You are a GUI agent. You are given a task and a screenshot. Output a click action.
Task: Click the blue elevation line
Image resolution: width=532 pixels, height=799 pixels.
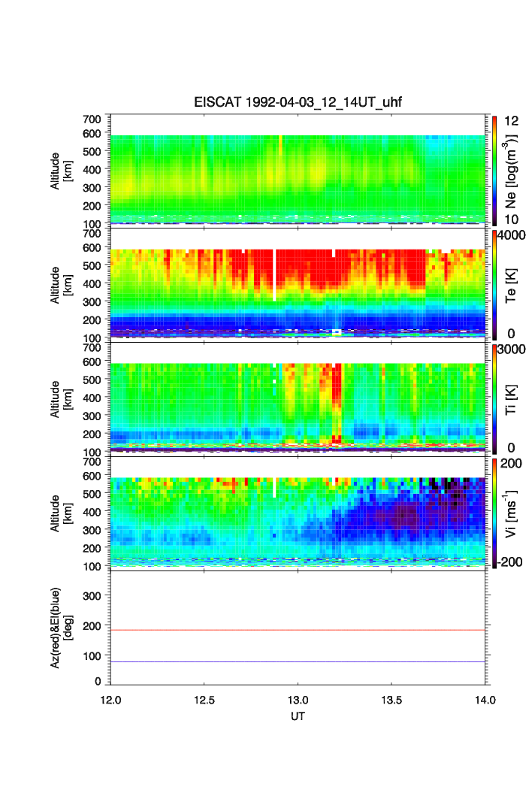(298, 662)
